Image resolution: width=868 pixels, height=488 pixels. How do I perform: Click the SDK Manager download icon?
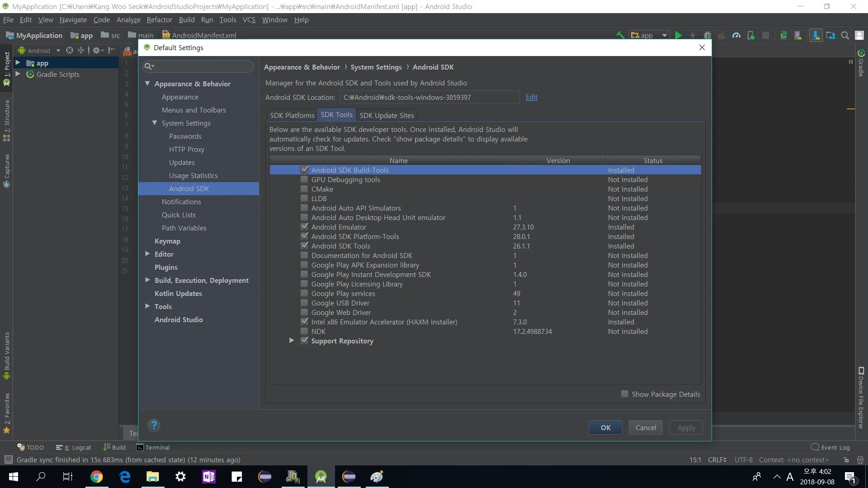816,35
